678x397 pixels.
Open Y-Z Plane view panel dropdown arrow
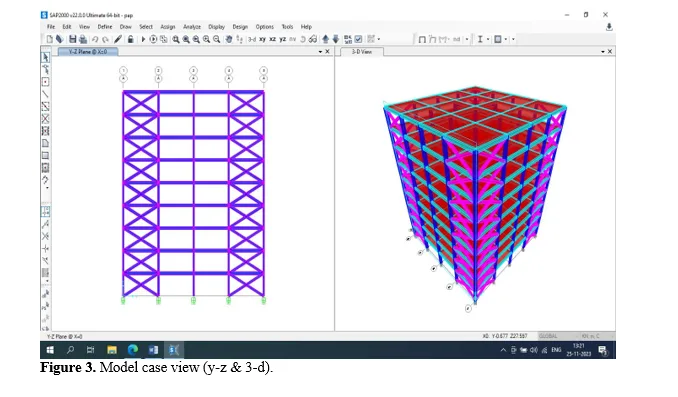(x=320, y=51)
